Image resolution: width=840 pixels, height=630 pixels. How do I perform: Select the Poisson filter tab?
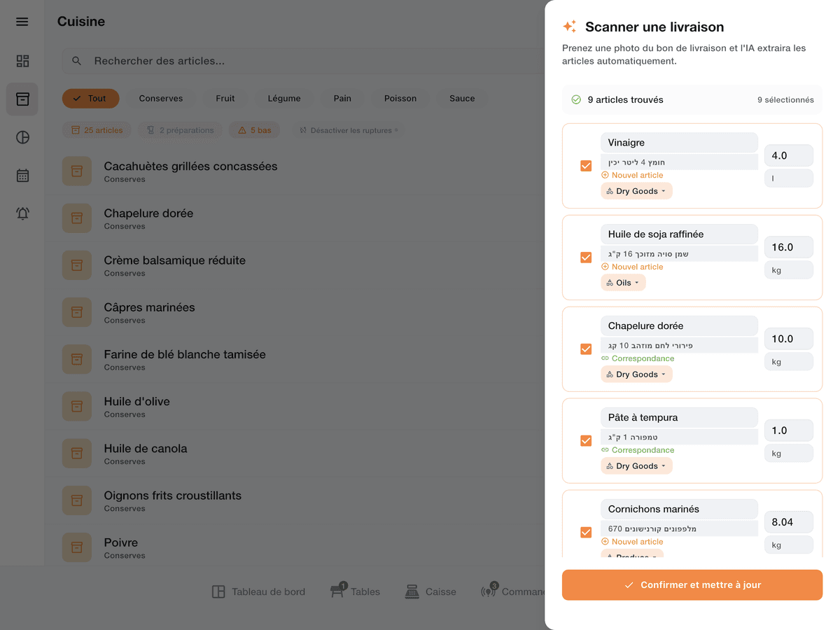point(400,98)
